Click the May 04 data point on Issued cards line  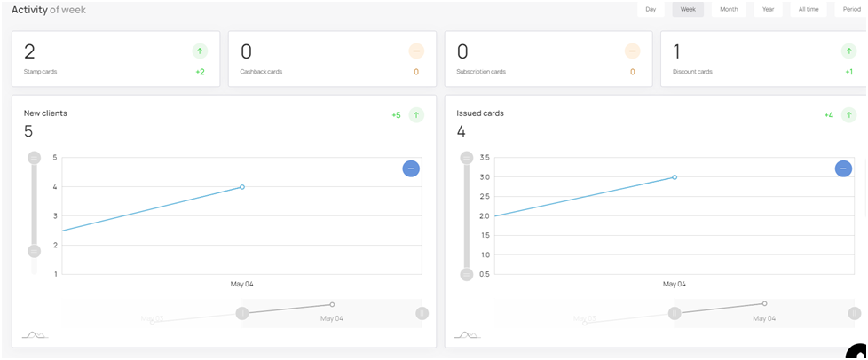[675, 177]
